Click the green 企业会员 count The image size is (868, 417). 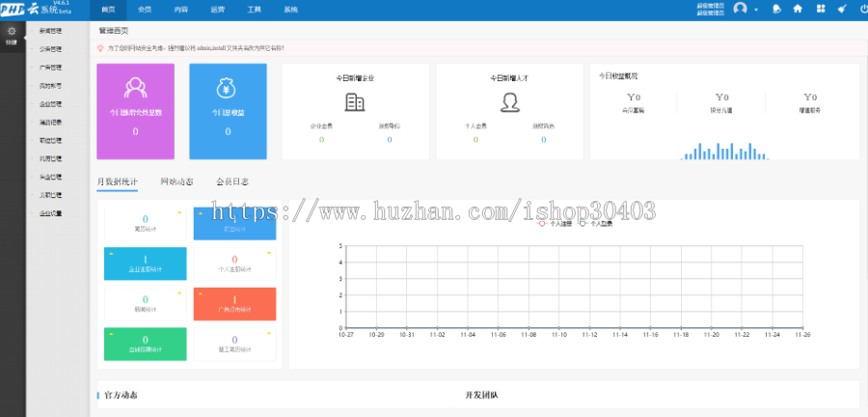321,140
